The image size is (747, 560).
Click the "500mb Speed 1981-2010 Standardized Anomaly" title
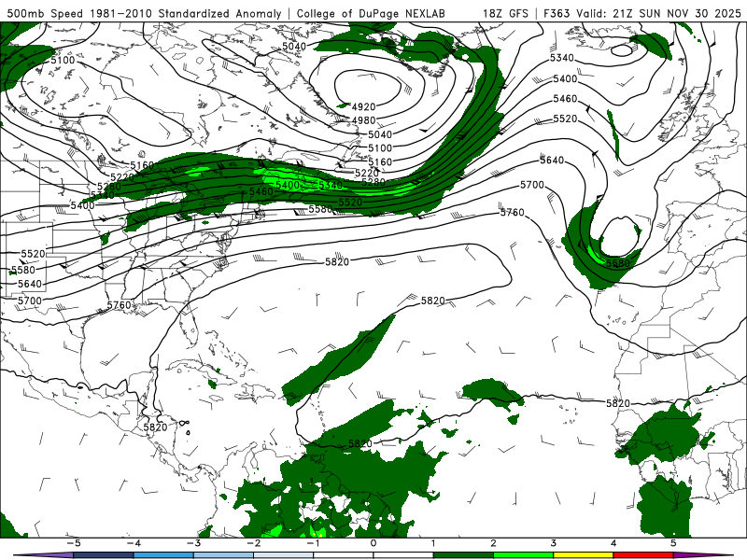pos(144,13)
